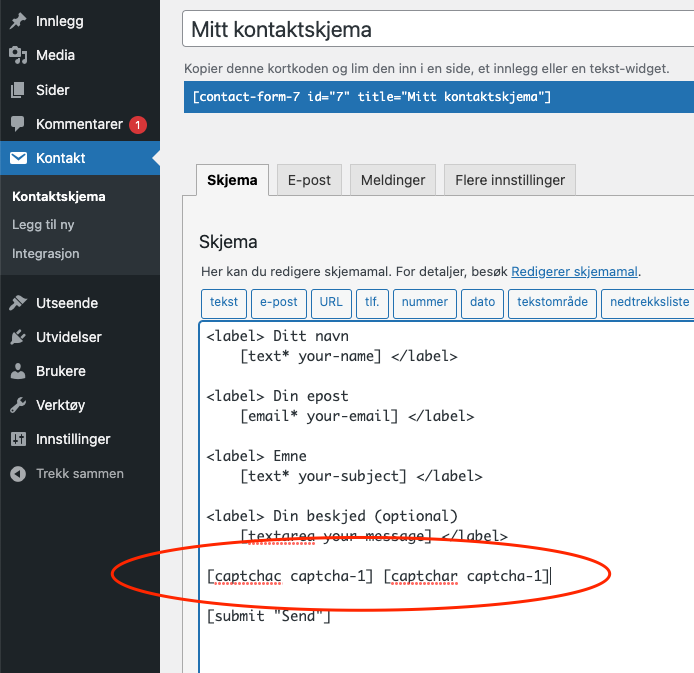
Task: Click the [captchar captcha-1] tag text
Action: pos(467,576)
